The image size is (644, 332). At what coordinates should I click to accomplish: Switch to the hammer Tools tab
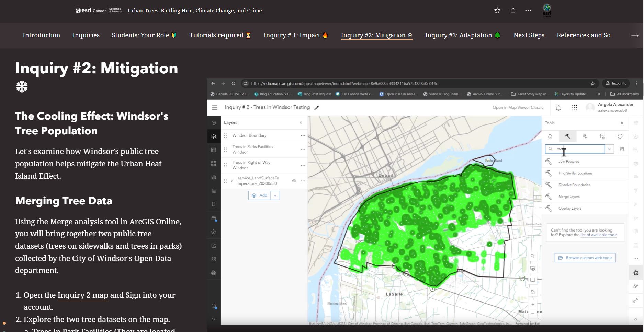click(x=568, y=136)
